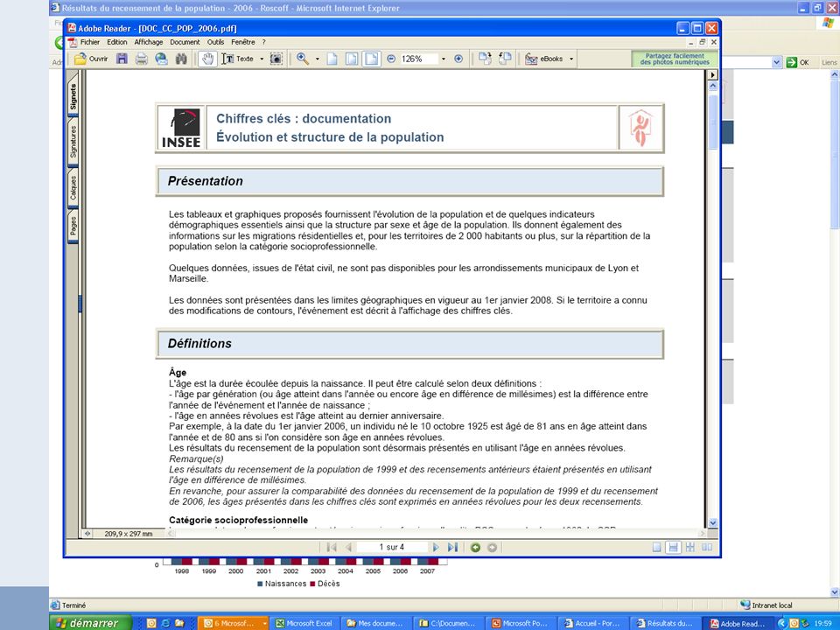Set view to Fit Page icon
This screenshot has height=630, width=840.
[x=352, y=59]
